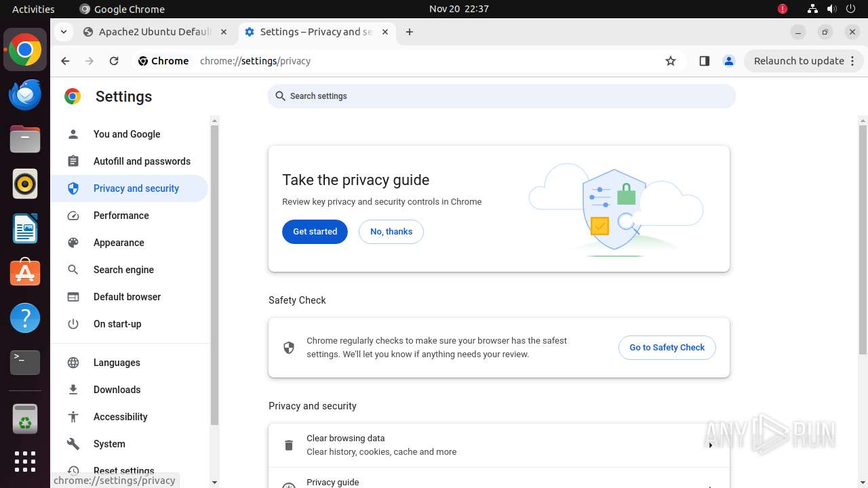868x488 pixels.
Task: Open Search engine settings
Action: tap(129, 270)
